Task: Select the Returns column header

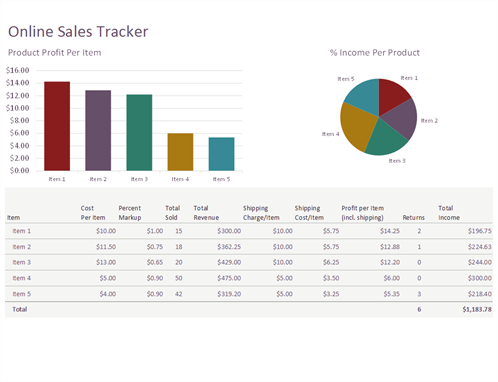Action: [413, 218]
